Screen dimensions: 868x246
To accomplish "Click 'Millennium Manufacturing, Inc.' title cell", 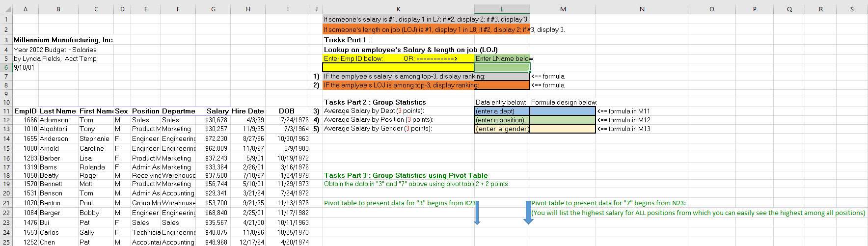I will point(64,40).
